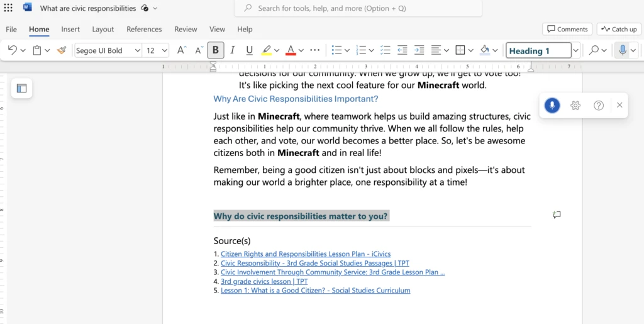Click the search for tools box
644x324 pixels.
[358, 8]
